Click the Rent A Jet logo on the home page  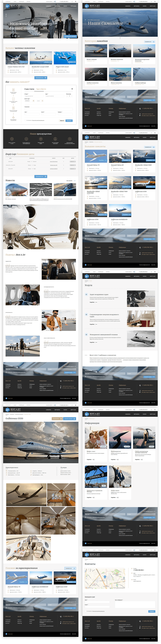[13, 6]
